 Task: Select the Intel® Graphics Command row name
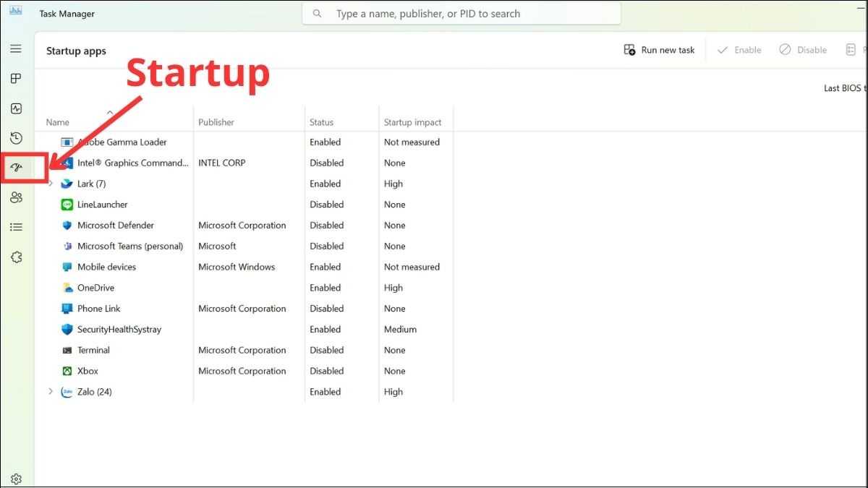tap(133, 163)
